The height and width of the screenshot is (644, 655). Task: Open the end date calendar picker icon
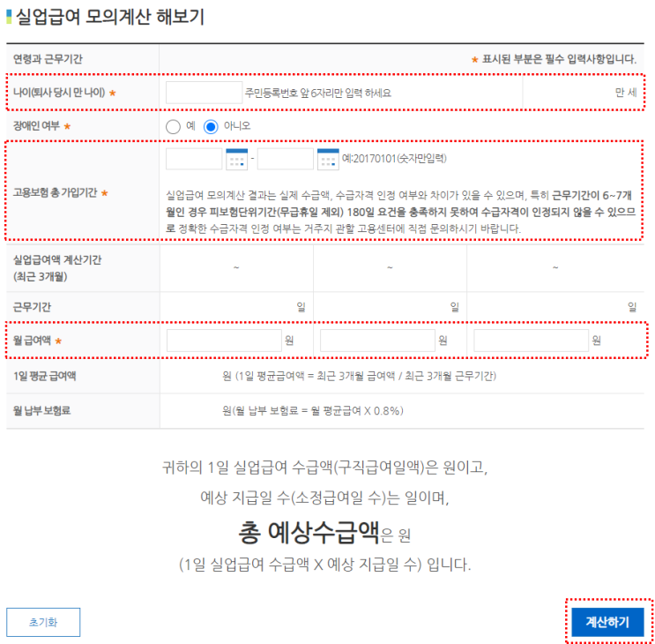point(328,159)
